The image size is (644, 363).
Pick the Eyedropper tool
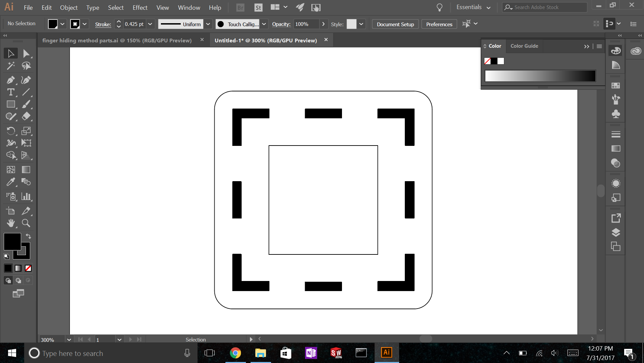[x=11, y=182]
